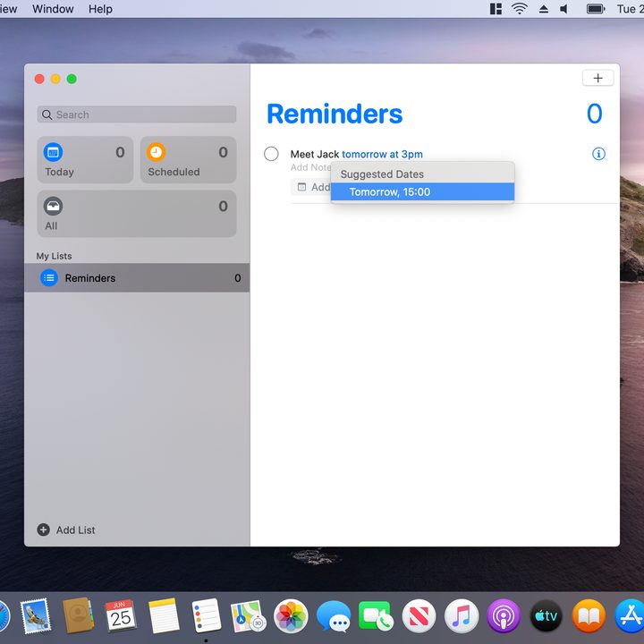Open Messages from the Dock

pos(334,615)
